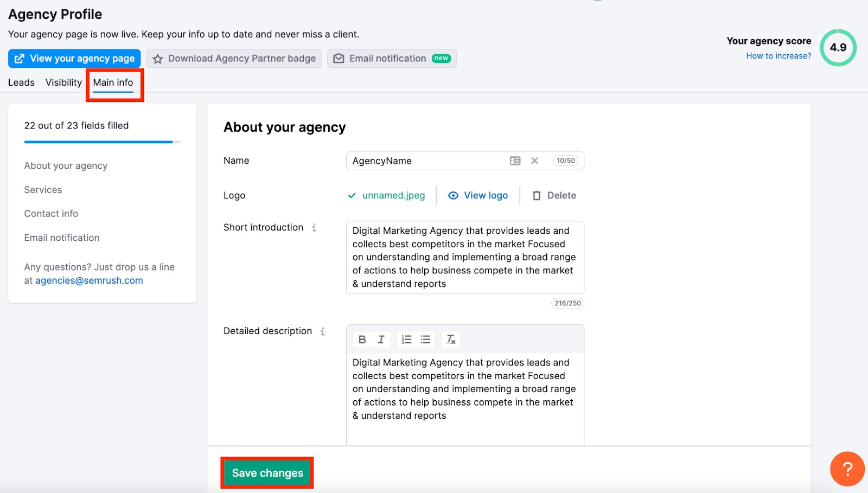Image resolution: width=868 pixels, height=493 pixels.
Task: Open the Email notification button with the new badge
Action: tap(392, 59)
